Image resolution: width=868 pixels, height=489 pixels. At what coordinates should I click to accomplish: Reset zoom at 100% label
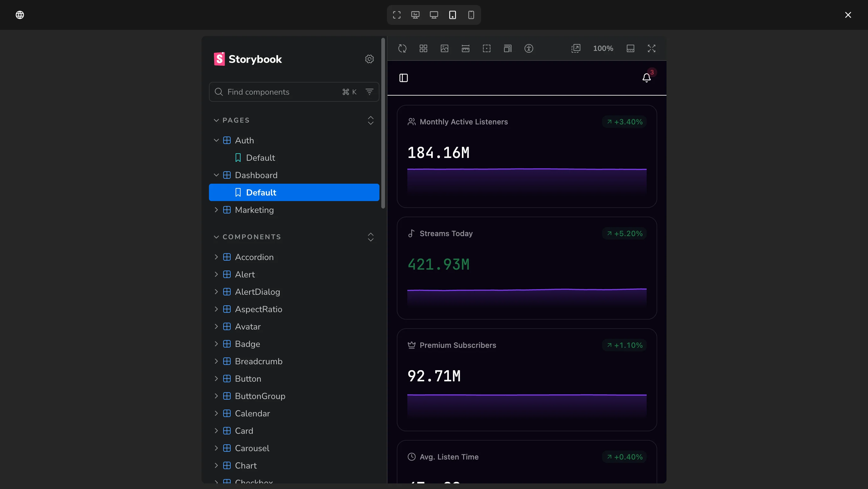coord(603,49)
